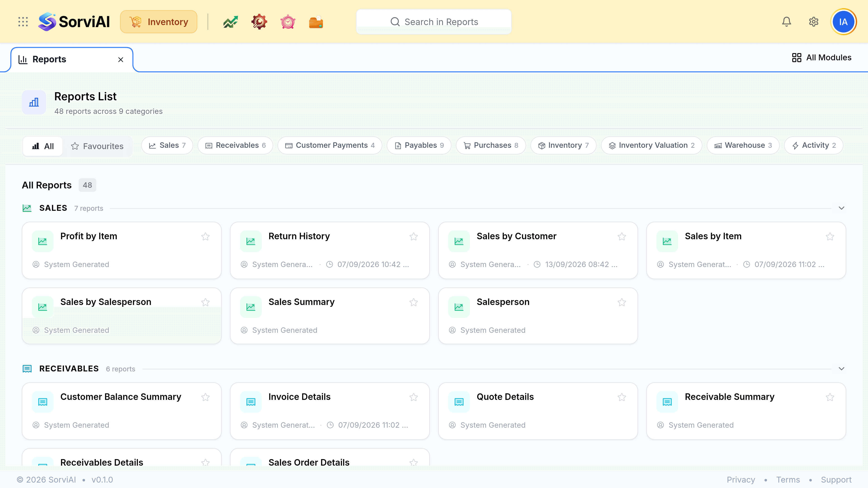Select the Reports tab
This screenshot has width=868, height=488.
click(72, 60)
